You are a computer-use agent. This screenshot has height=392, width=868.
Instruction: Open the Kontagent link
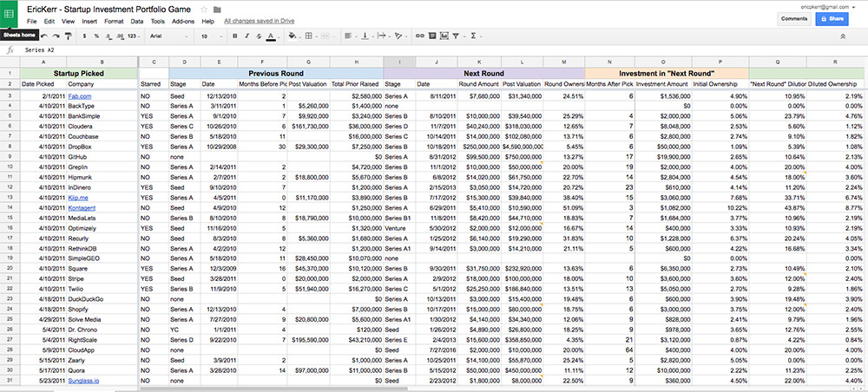coord(82,208)
